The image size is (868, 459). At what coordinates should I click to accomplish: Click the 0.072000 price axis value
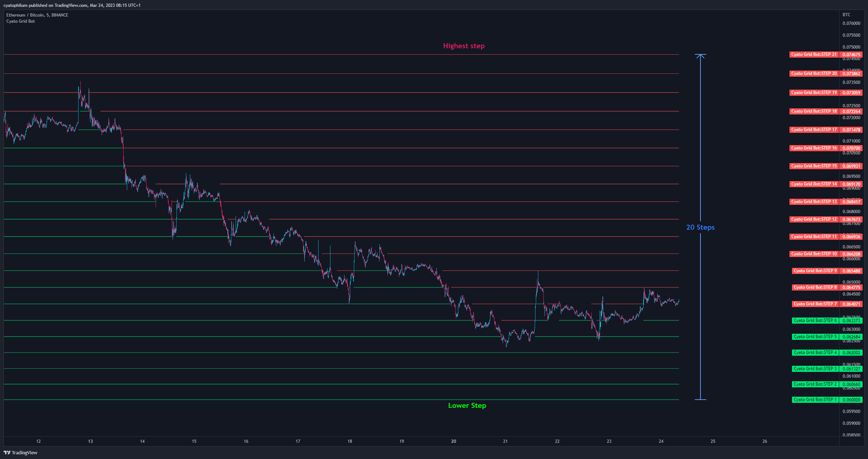click(x=851, y=118)
